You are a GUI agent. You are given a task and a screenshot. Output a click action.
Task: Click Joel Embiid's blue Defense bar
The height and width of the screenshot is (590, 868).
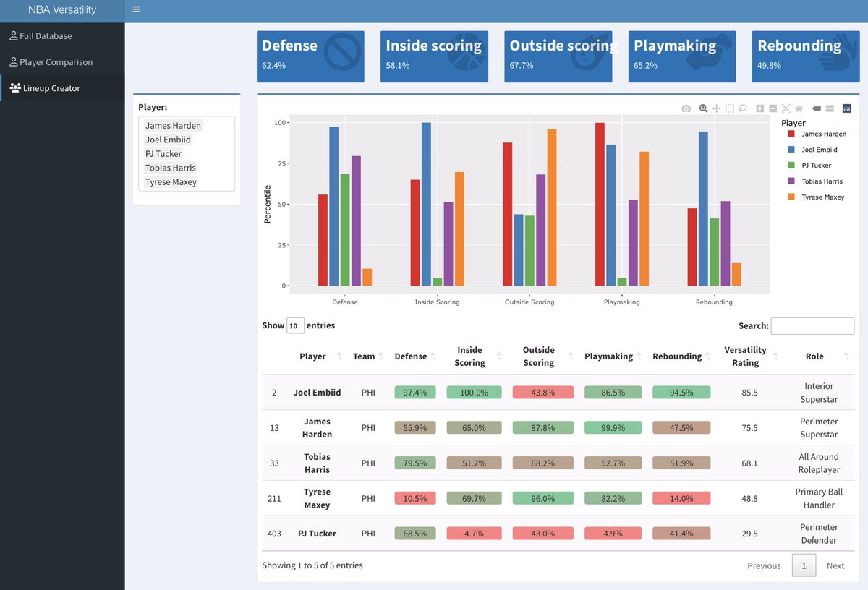pos(334,206)
